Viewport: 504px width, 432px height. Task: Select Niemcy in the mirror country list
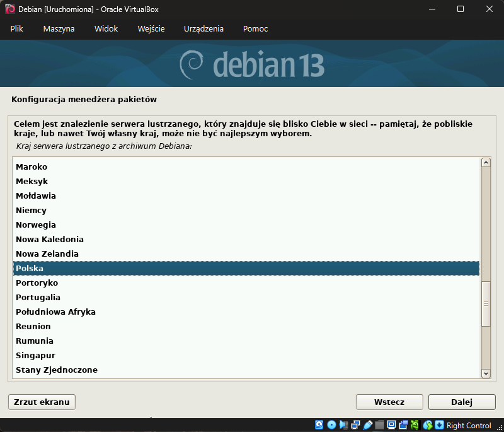31,210
